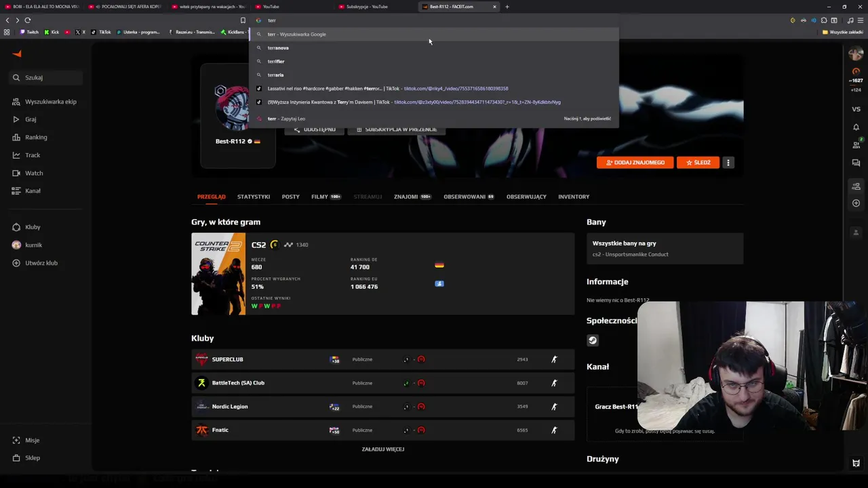Click the FACEIT logo in the sidebar
868x488 pixels.
[17, 54]
